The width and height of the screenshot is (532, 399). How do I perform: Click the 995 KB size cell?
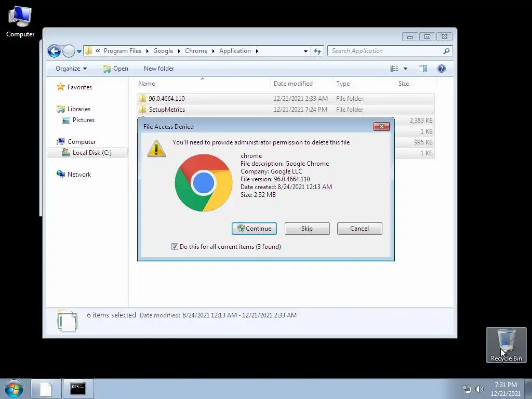[x=423, y=142]
